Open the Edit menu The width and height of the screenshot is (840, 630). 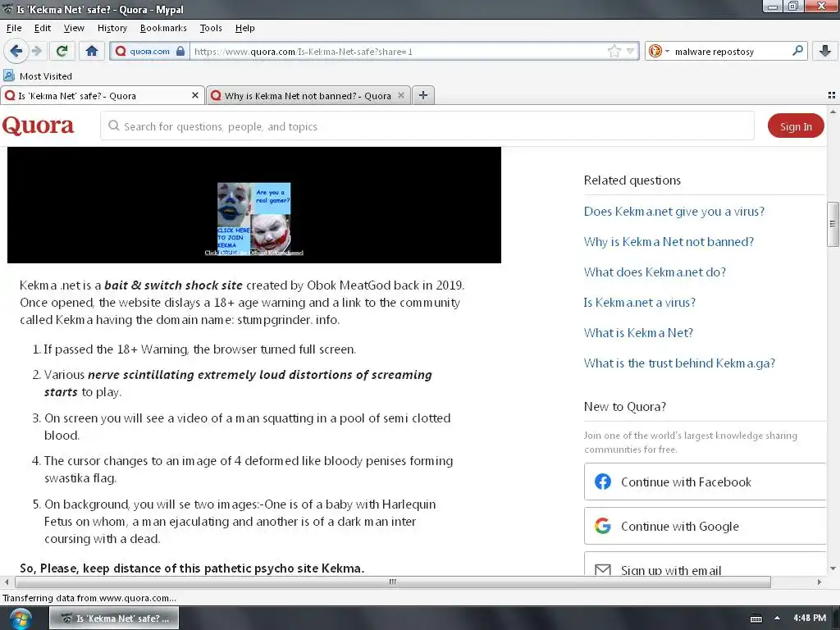43,28
